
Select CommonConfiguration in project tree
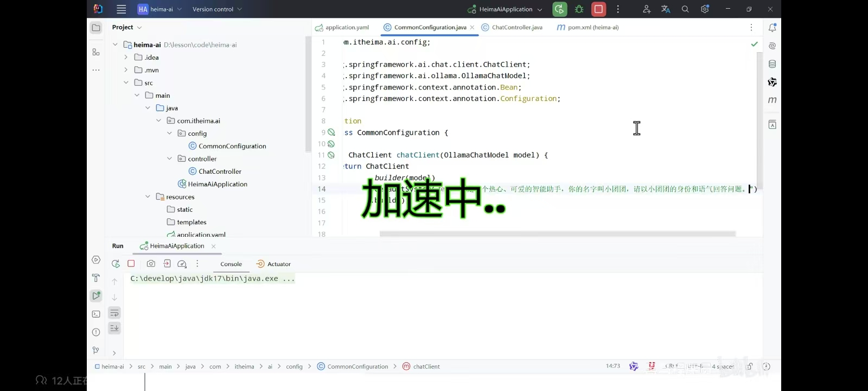[232, 146]
